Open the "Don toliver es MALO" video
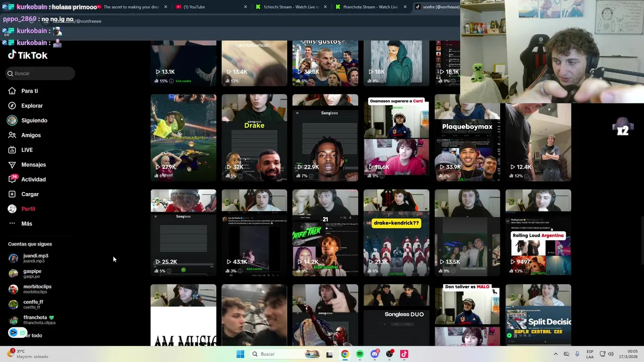The image size is (644, 362). [467, 315]
